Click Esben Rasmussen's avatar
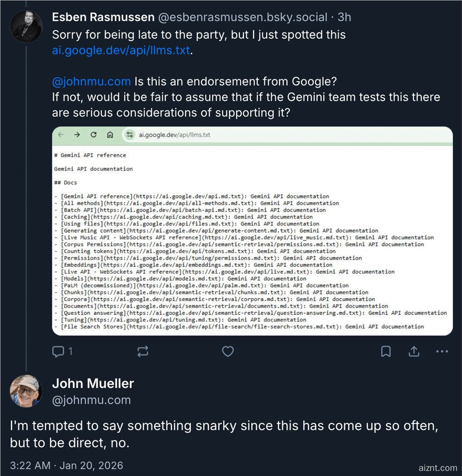 (26, 26)
